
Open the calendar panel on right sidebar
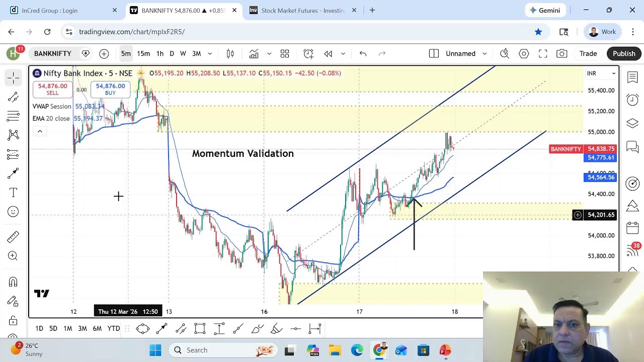[x=632, y=228]
